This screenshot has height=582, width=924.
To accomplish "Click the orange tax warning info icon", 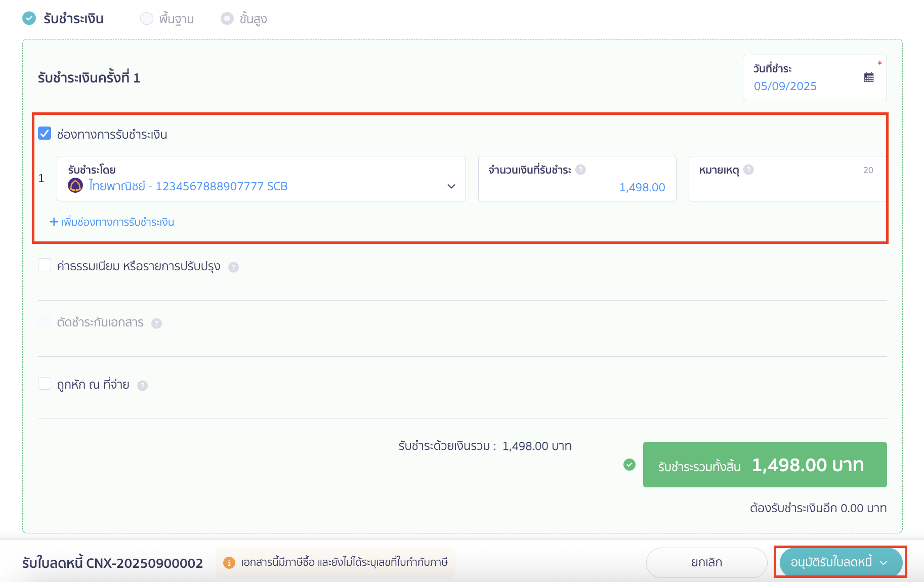I will (x=229, y=563).
